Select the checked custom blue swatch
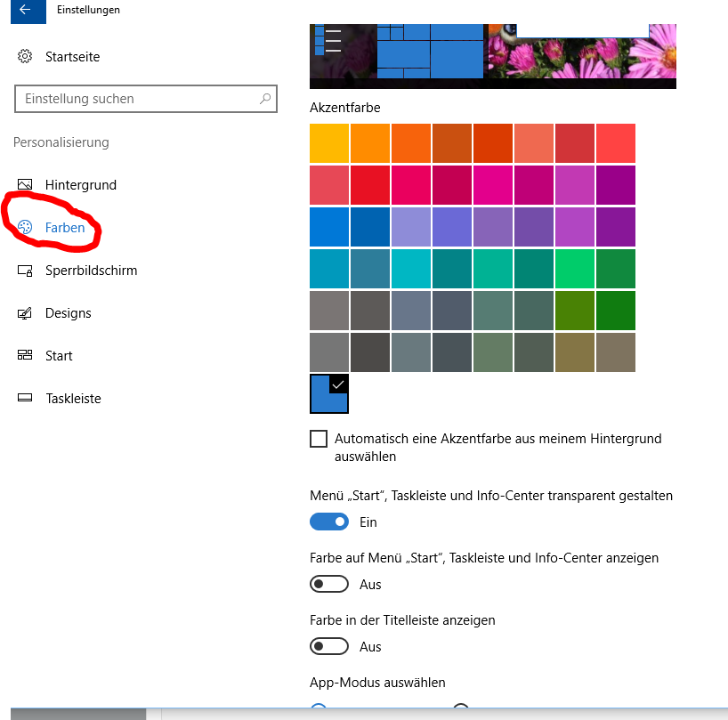Image resolution: width=728 pixels, height=720 pixels. (329, 393)
